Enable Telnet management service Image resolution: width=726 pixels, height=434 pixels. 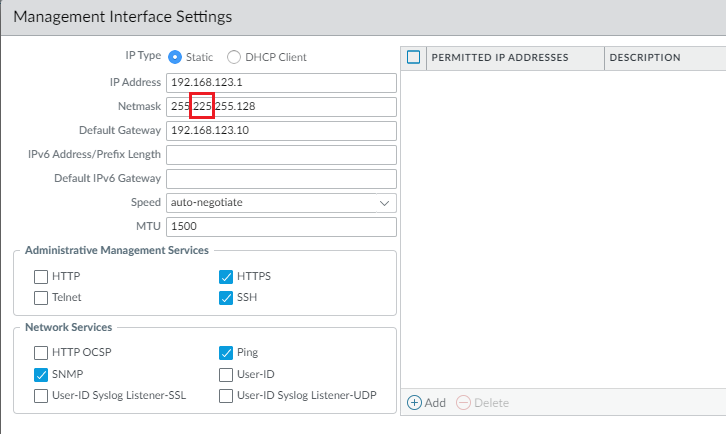coord(41,297)
